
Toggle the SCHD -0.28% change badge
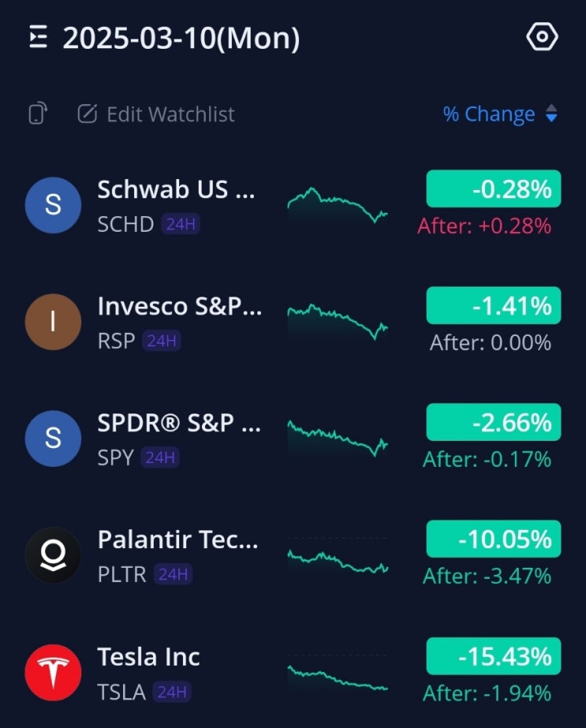(493, 189)
